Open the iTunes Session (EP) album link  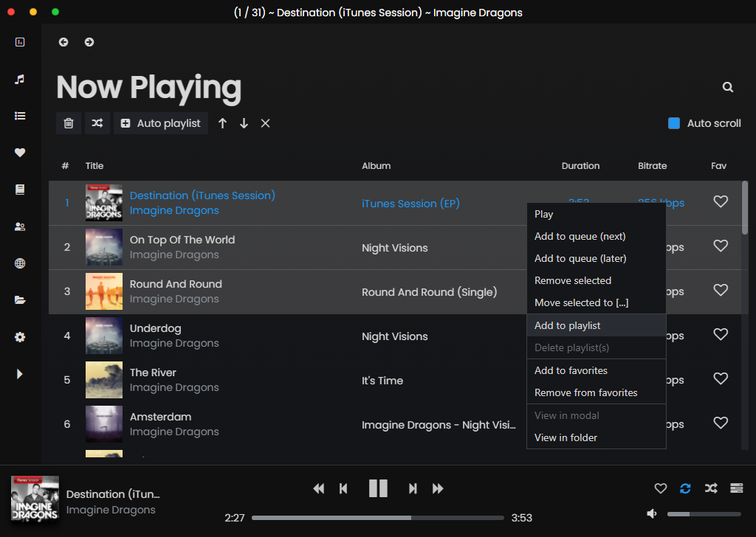(x=410, y=204)
